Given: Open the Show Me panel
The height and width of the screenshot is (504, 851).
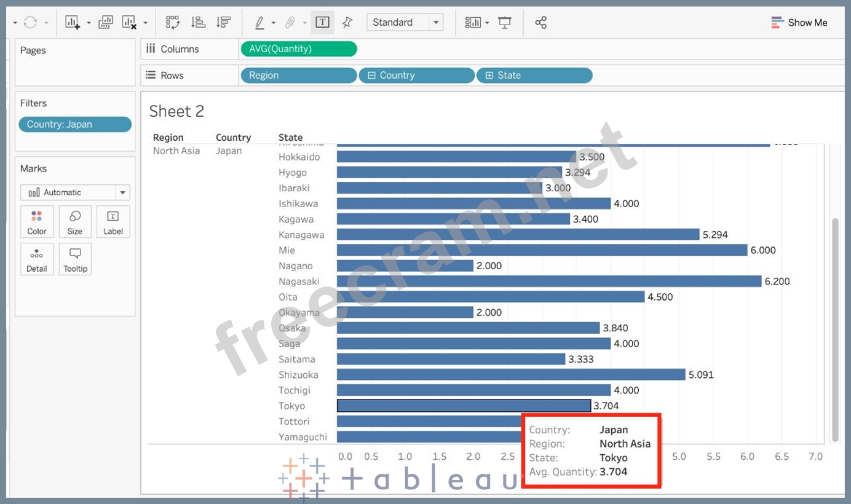Looking at the screenshot, I should (x=799, y=23).
